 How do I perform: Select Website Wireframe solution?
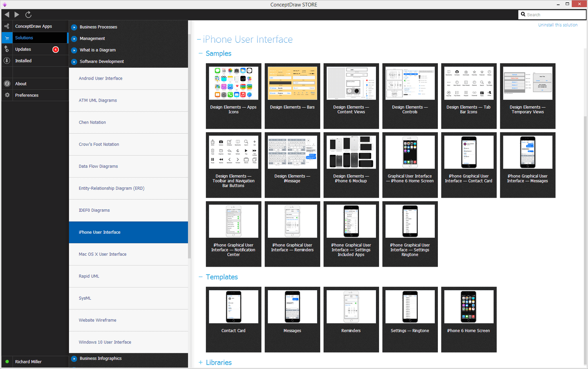(128, 320)
